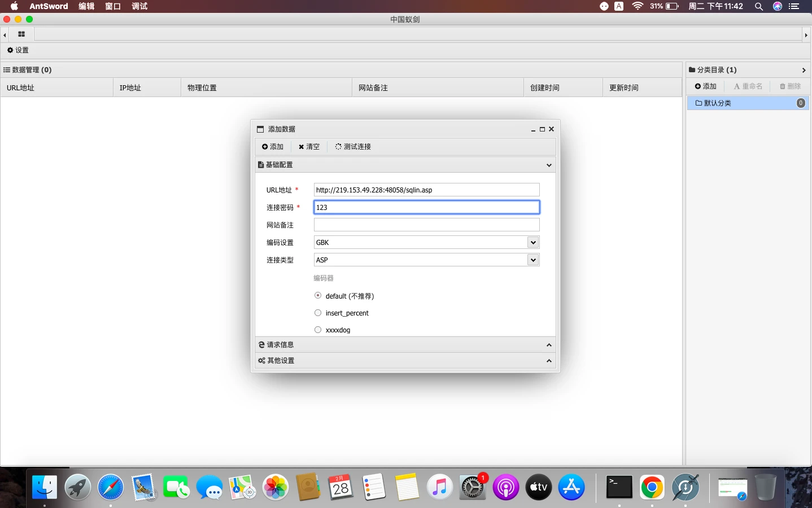Click the Wi-Fi status icon

click(x=638, y=6)
